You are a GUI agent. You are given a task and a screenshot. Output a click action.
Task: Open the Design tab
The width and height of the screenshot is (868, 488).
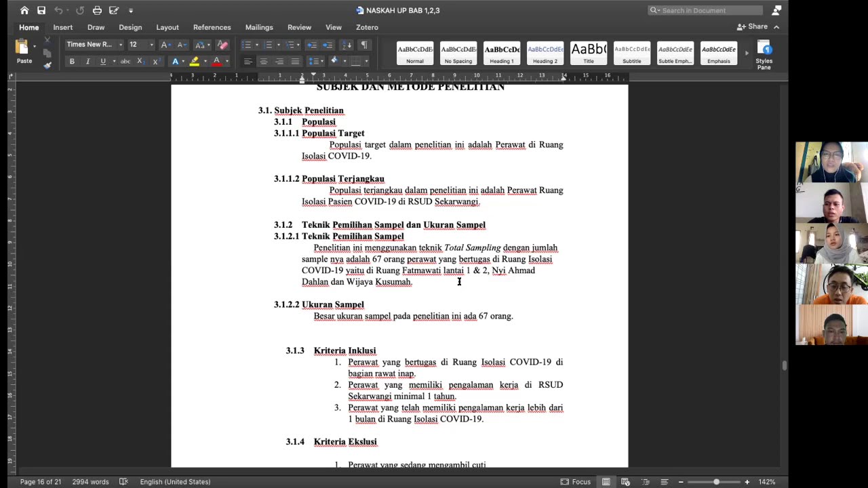(130, 27)
